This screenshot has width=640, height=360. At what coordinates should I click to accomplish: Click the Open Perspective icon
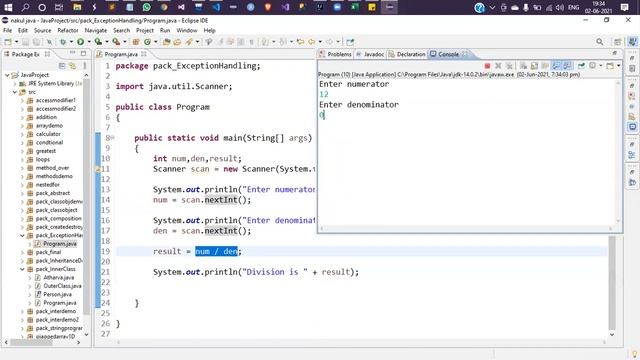click(618, 42)
